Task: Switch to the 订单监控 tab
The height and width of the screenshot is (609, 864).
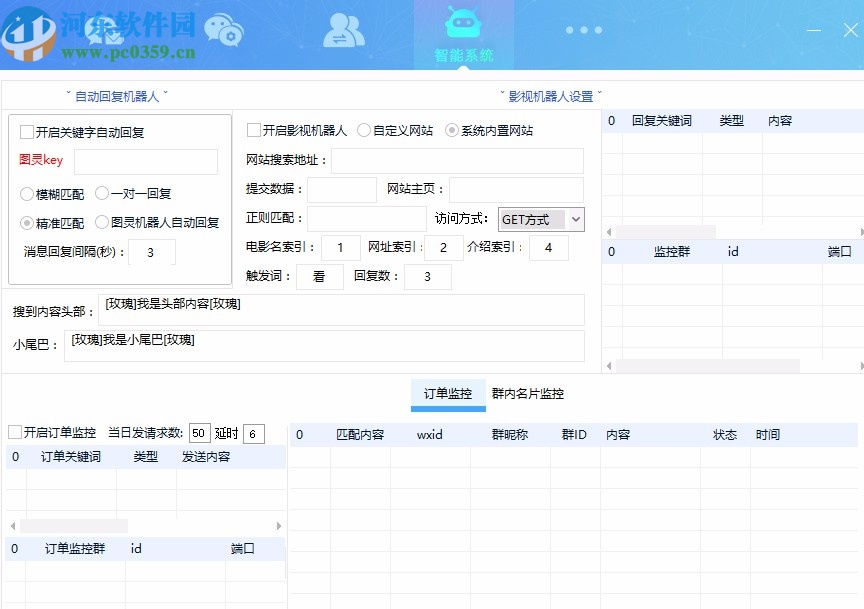Action: (448, 394)
